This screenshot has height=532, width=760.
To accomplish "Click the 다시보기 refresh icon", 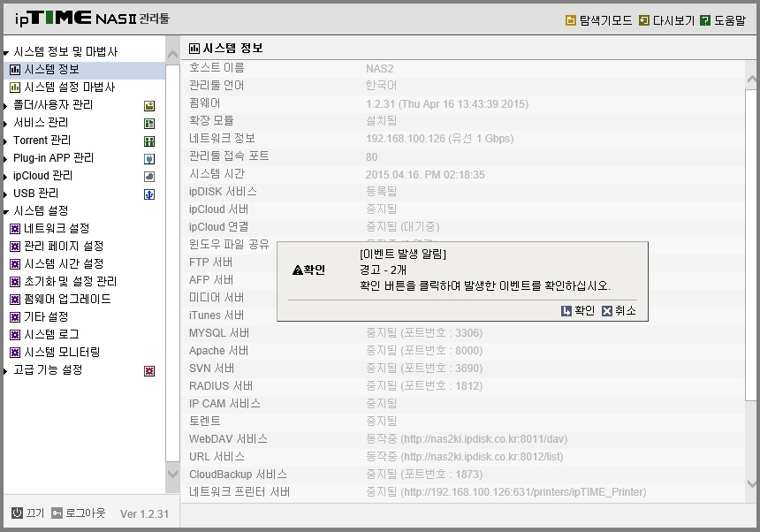I will pos(643,20).
